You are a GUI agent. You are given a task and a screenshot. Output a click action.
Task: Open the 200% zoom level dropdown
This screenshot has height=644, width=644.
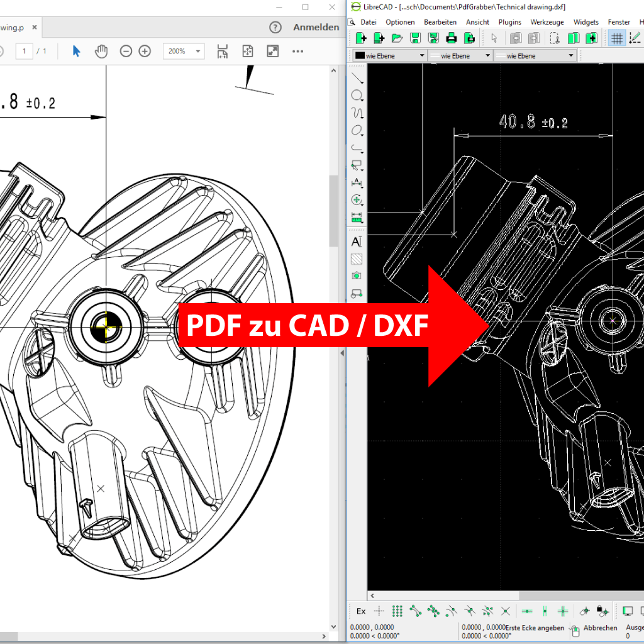point(184,51)
